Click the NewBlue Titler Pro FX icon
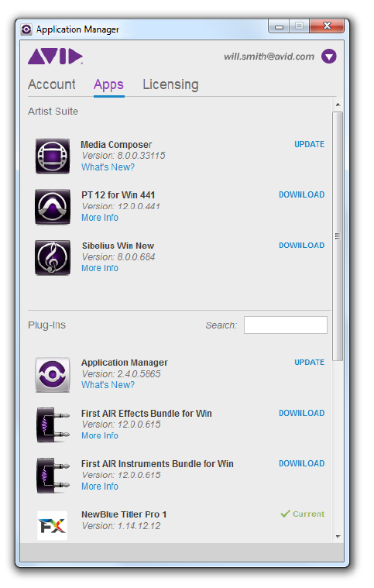The width and height of the screenshot is (374, 588). click(53, 526)
